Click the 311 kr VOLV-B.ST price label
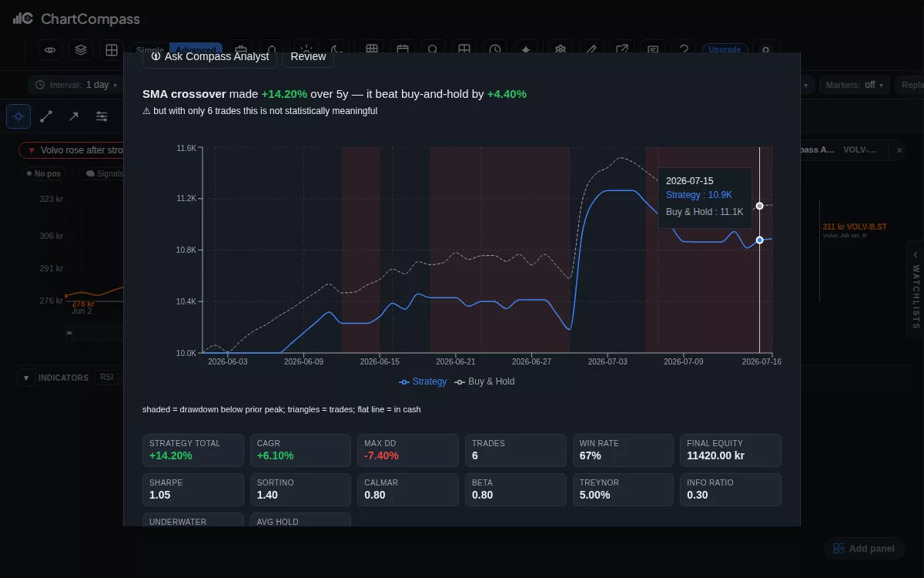 (x=855, y=227)
